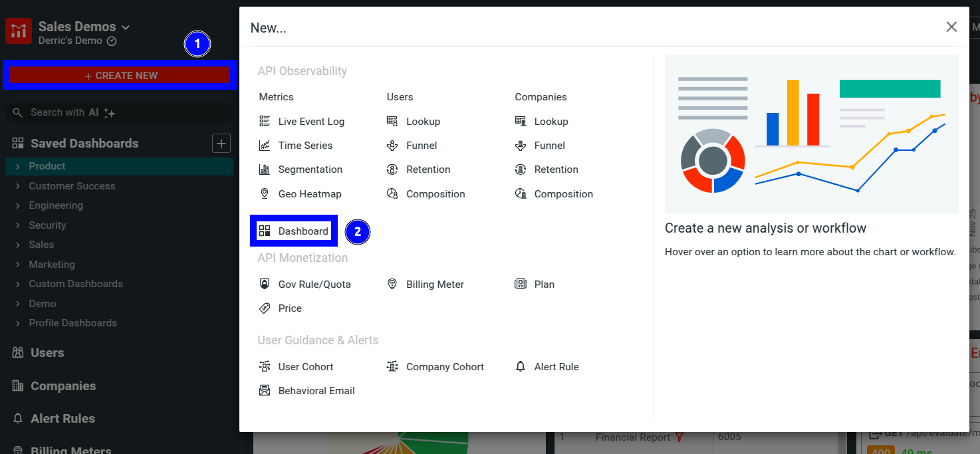Select the Alert Rule bell icon
Image resolution: width=980 pixels, height=454 pixels.
[x=521, y=366]
